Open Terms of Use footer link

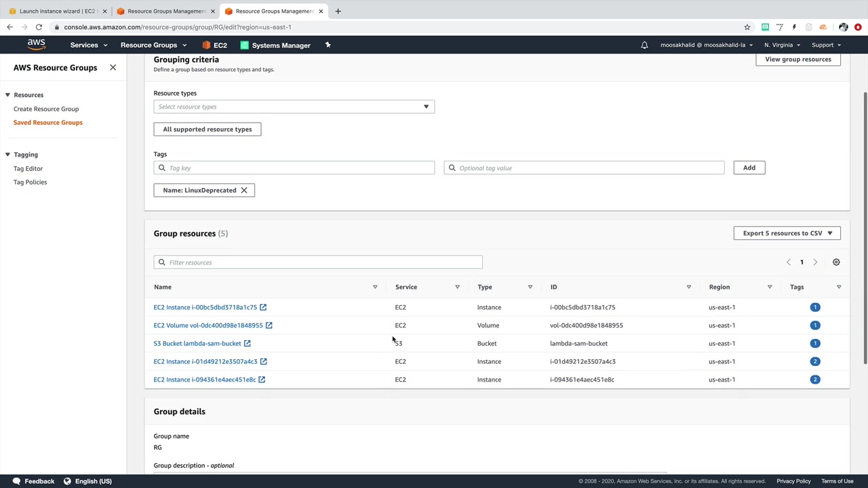pos(837,481)
